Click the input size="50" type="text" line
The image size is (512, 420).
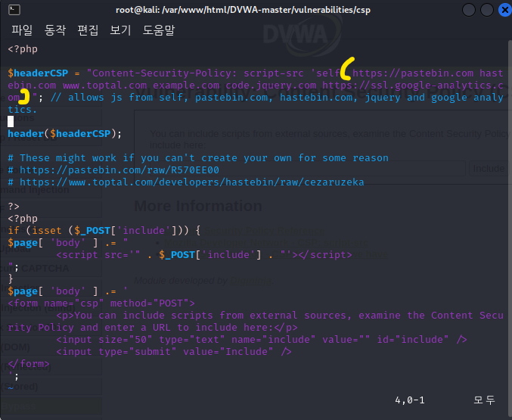261,339
